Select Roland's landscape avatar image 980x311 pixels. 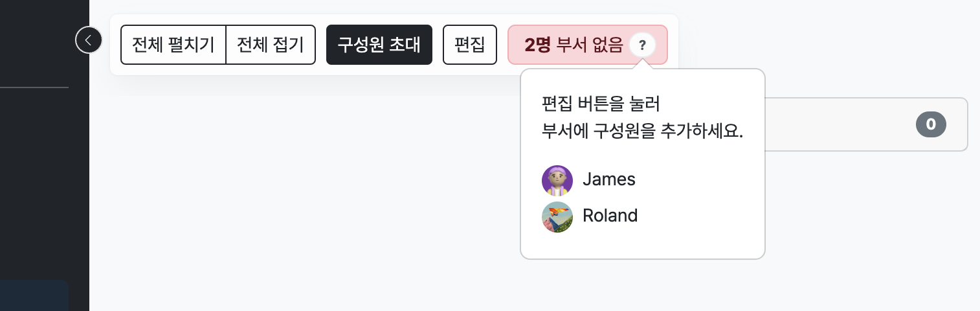click(557, 216)
